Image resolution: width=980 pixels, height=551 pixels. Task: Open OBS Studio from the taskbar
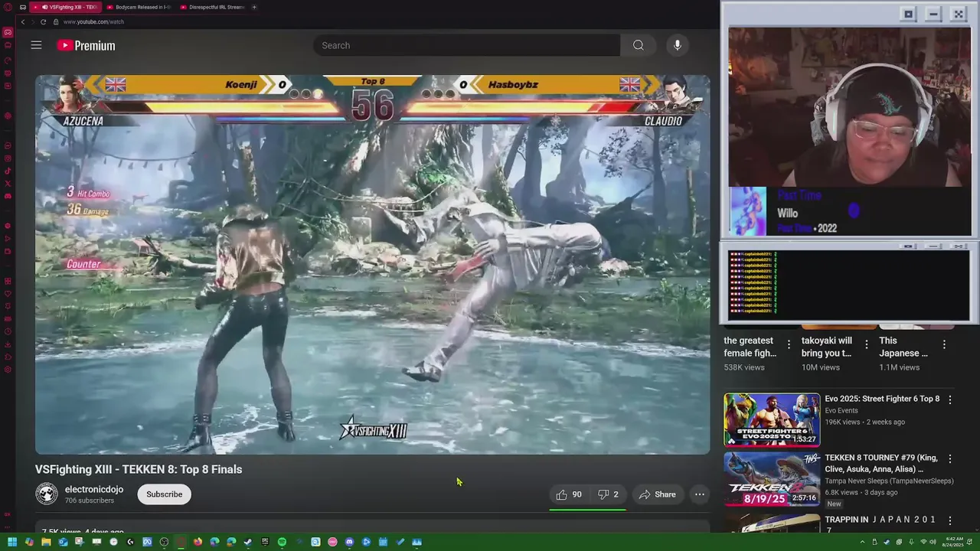click(x=164, y=542)
